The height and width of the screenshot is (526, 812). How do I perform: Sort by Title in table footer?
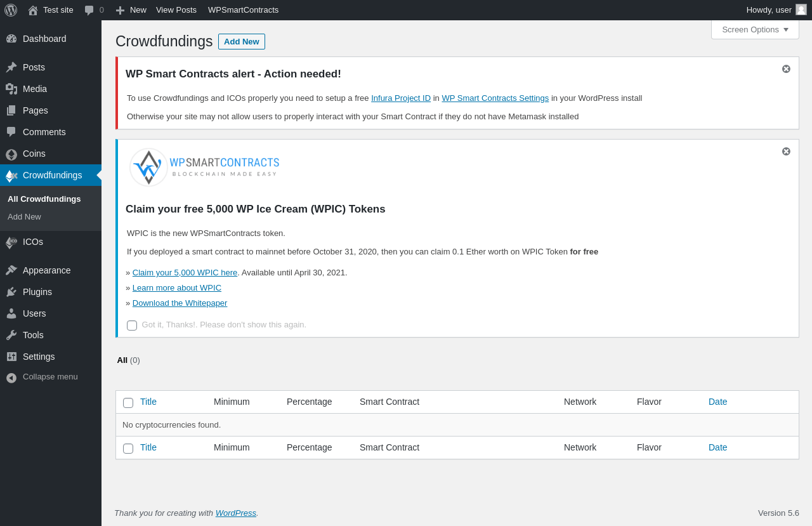point(148,447)
